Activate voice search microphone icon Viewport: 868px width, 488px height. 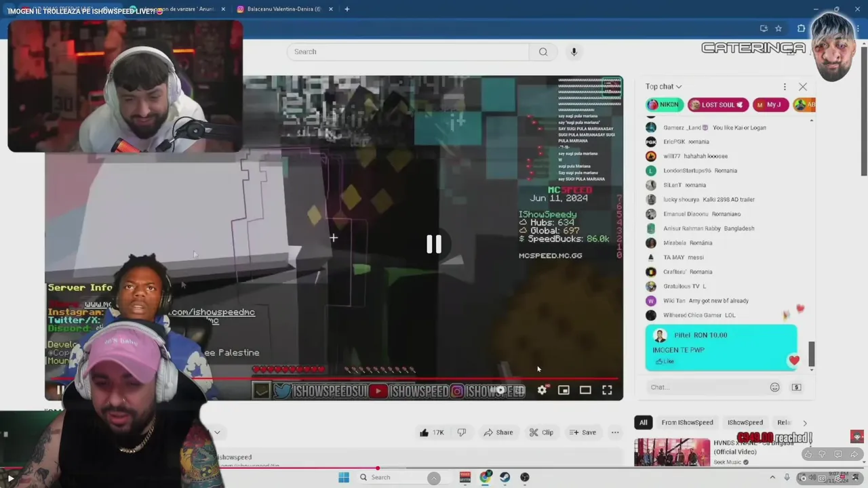[574, 52]
